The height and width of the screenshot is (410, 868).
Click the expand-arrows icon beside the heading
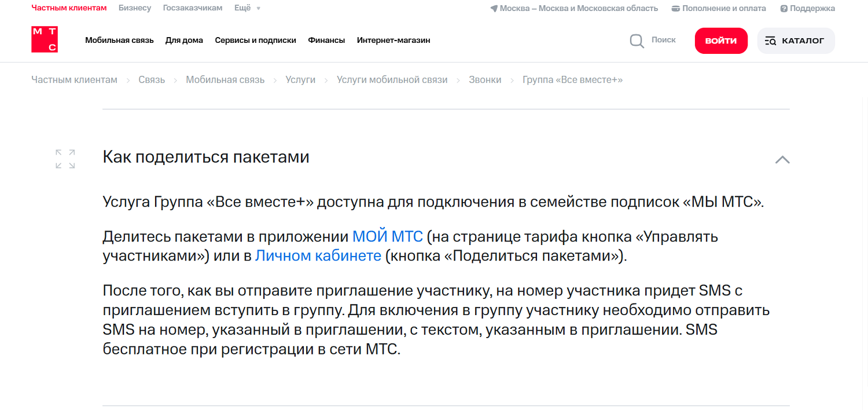click(x=65, y=159)
